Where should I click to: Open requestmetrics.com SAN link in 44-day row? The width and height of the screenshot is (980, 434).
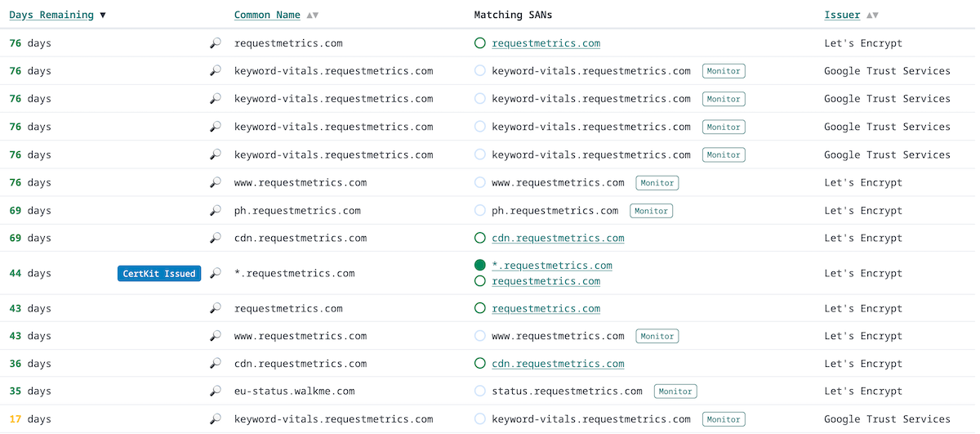point(546,281)
